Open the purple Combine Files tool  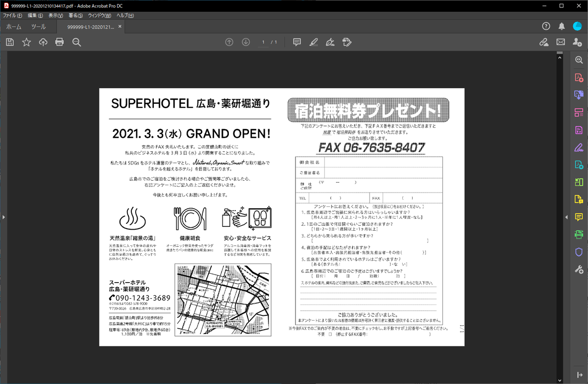(579, 95)
